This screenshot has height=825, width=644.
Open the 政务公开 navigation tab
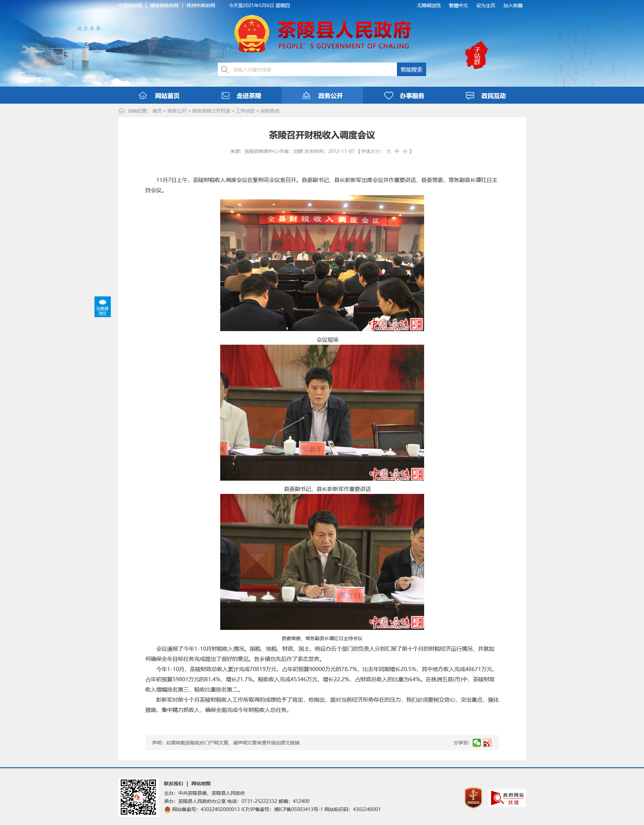(x=322, y=95)
